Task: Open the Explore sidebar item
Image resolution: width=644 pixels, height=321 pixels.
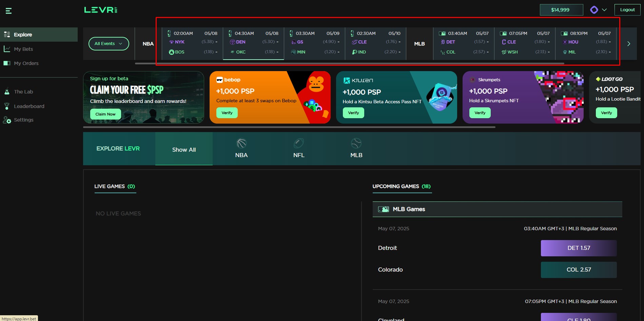Action: pyautogui.click(x=23, y=35)
